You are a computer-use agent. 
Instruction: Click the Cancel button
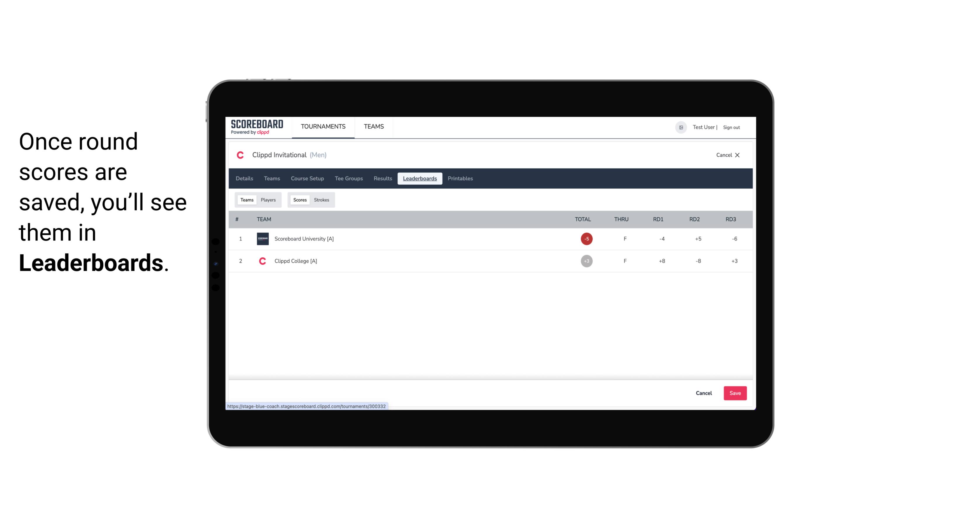[x=703, y=393]
